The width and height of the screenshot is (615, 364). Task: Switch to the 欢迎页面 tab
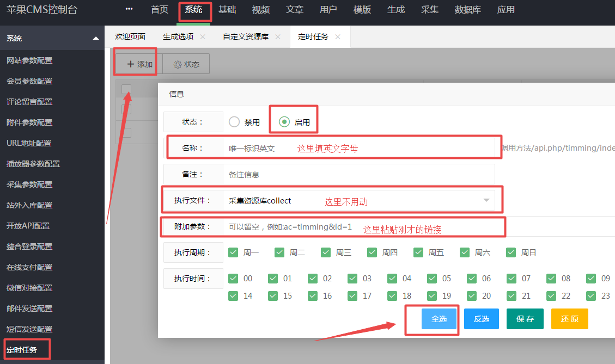tap(130, 37)
